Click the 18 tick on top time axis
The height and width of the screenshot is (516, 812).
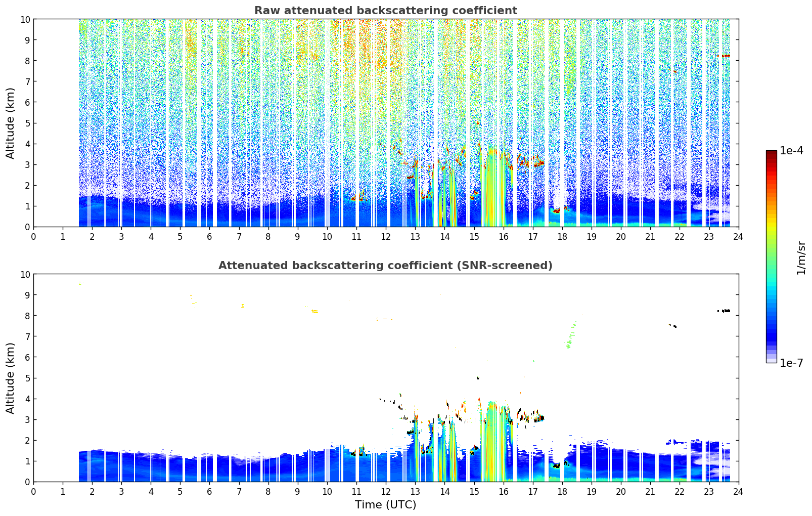(x=562, y=236)
